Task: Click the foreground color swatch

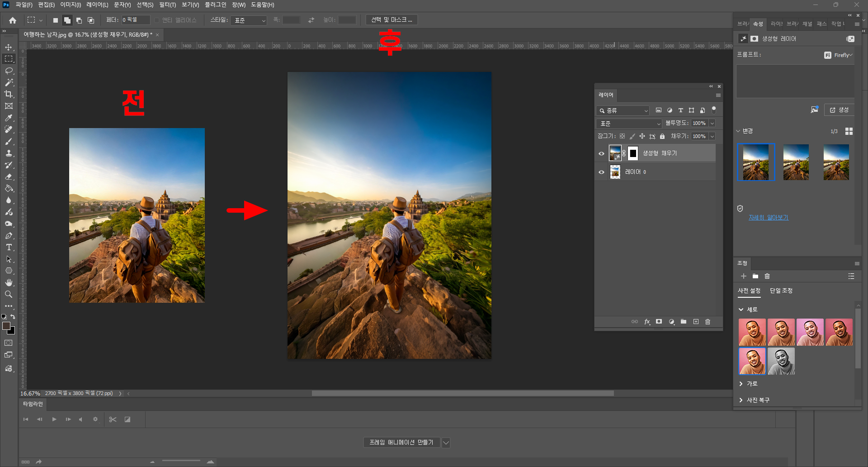Action: tap(6, 326)
